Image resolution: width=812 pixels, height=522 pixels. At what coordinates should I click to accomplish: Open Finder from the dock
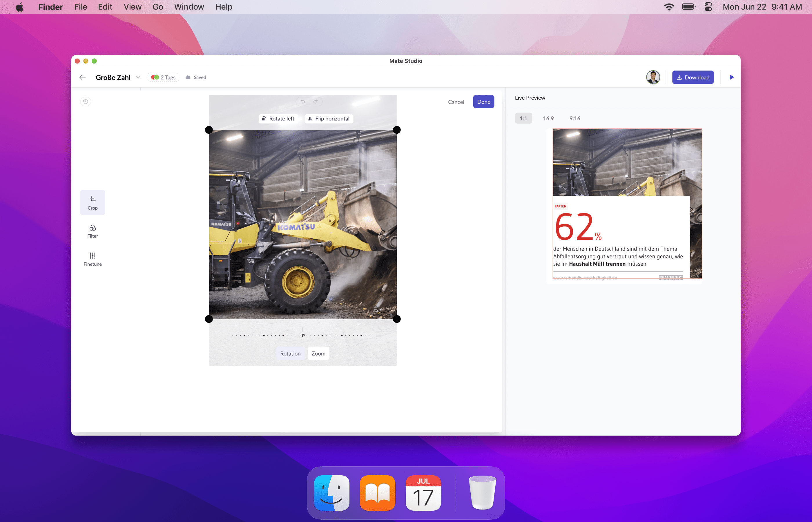point(331,493)
